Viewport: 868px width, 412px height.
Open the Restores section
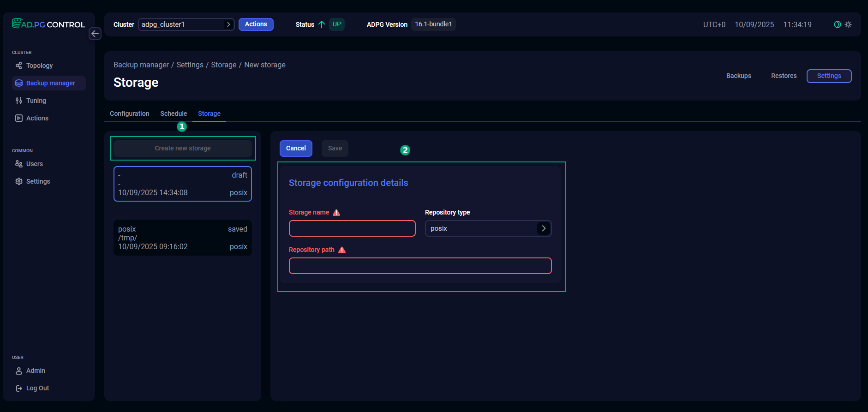coord(784,76)
